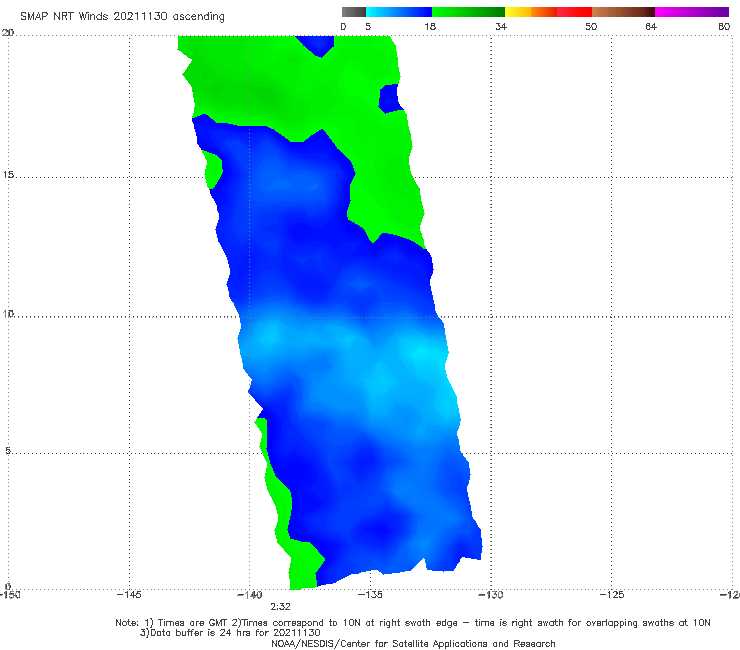Click the colorbar label '34'
This screenshot has width=740, height=650.
point(501,27)
